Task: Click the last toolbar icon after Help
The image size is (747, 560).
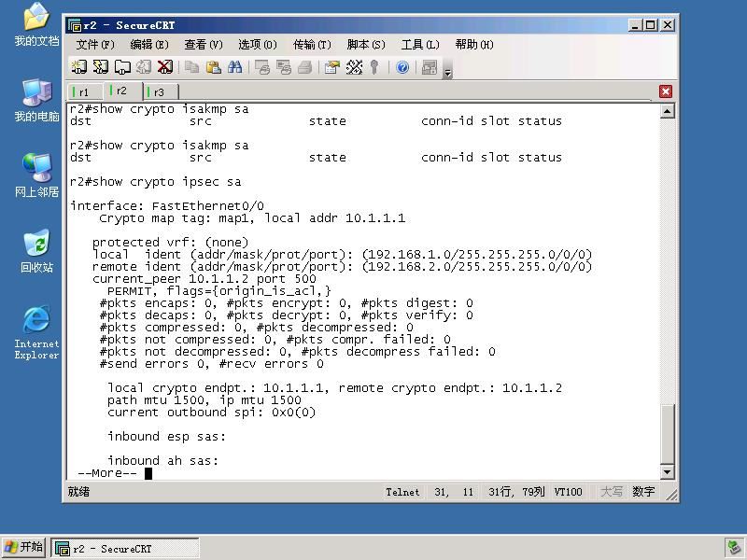Action: [x=430, y=67]
